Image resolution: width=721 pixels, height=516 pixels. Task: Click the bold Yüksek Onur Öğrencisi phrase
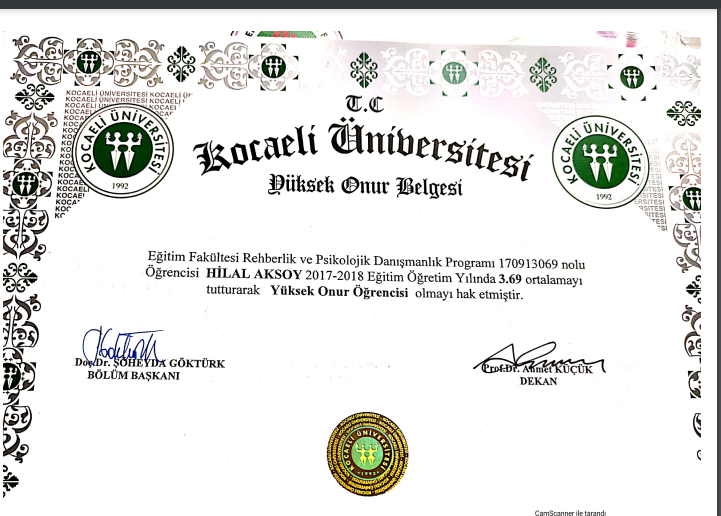tap(339, 292)
